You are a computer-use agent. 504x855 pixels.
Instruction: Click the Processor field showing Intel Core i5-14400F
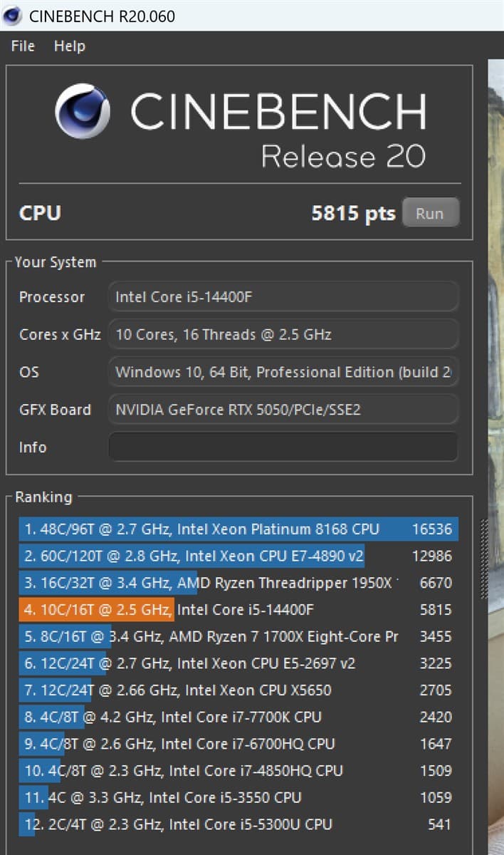[283, 297]
